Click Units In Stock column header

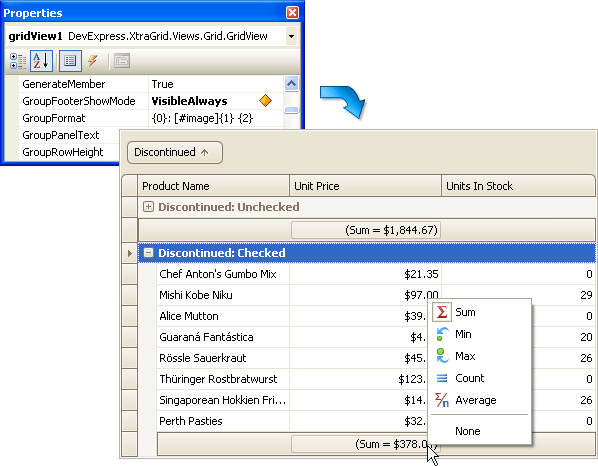point(518,186)
